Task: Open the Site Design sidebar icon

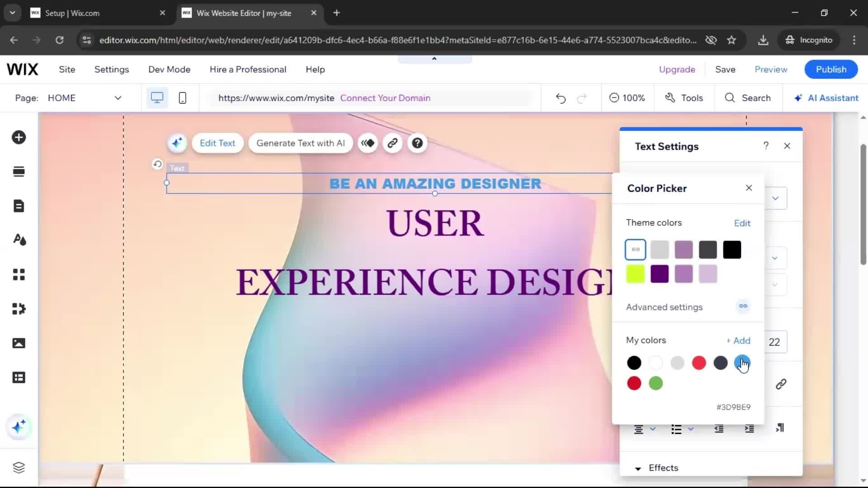Action: [x=19, y=239]
